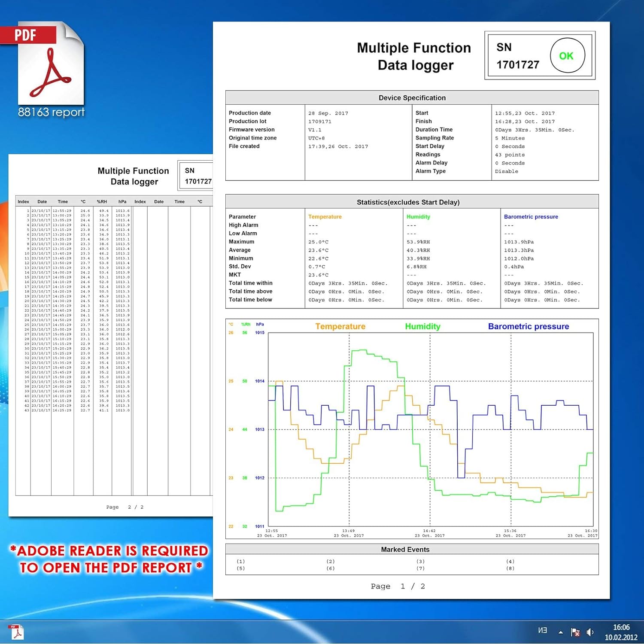Click the Action Center flag icon
644x644 pixels.
click(x=575, y=632)
